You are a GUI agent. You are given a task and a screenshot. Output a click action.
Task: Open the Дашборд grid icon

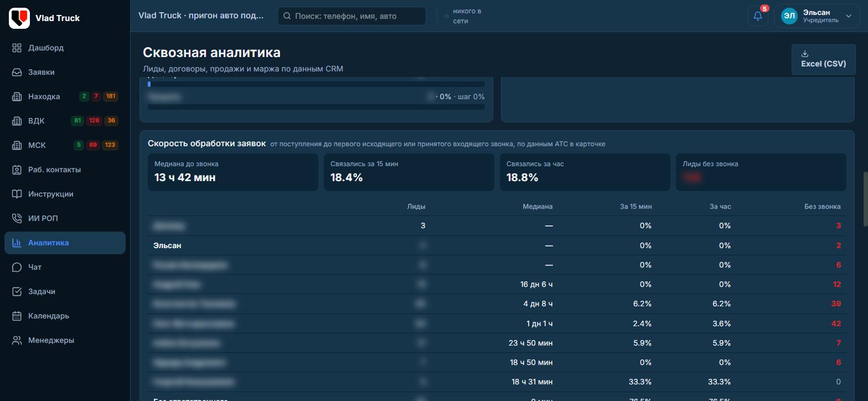coord(17,48)
